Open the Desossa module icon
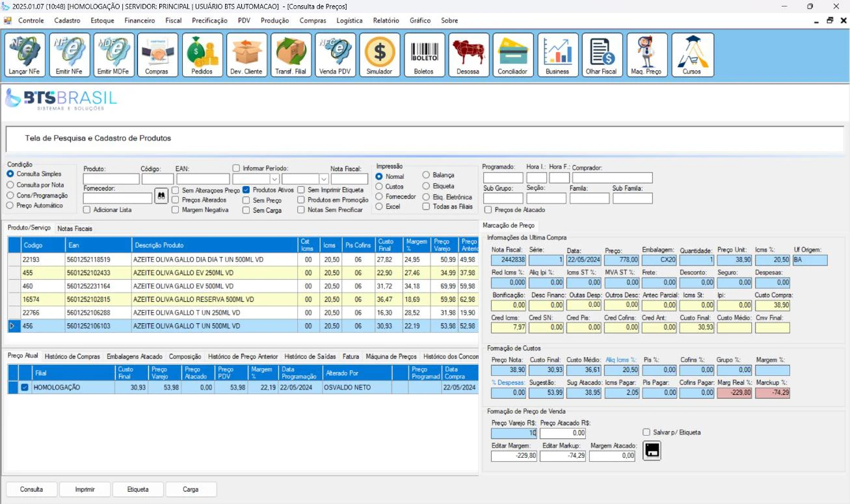 tap(468, 55)
